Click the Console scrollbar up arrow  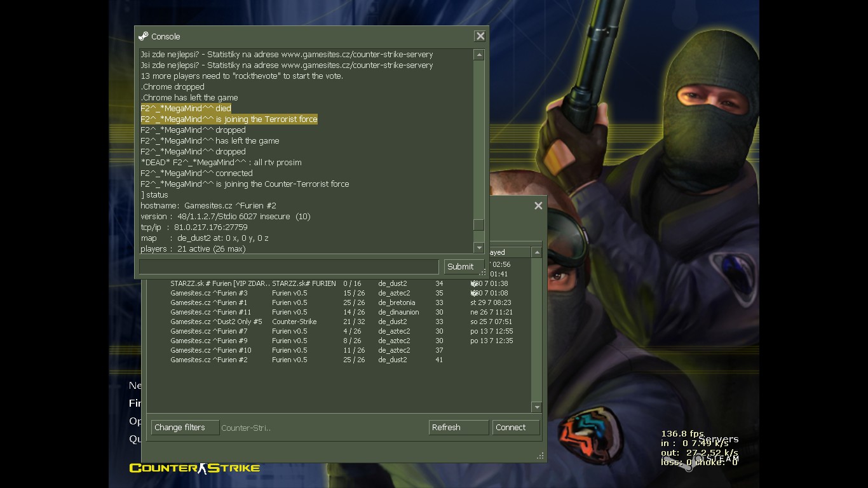coord(479,55)
